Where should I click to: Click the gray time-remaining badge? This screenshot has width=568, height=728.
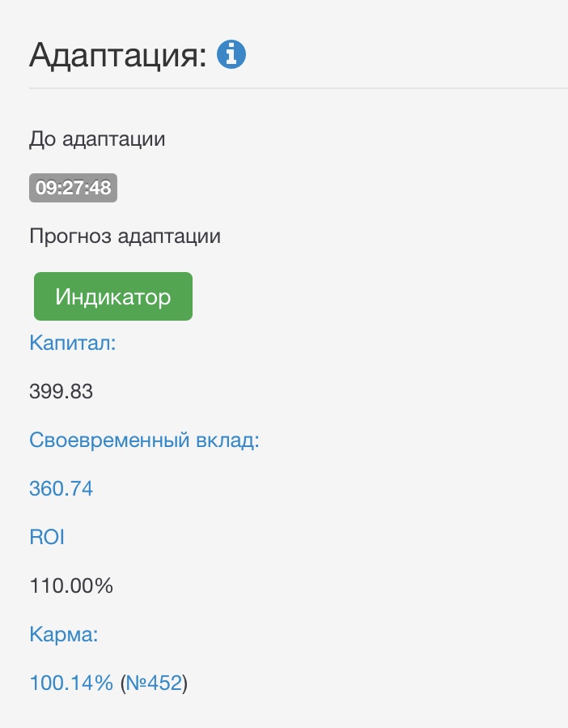[x=74, y=188]
